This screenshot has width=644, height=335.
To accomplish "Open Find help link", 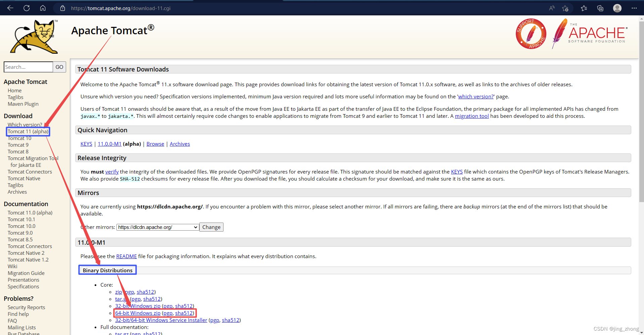I will click(x=18, y=314).
